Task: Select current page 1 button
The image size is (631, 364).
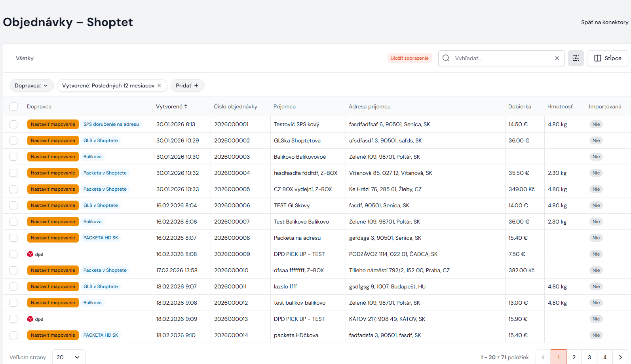Action: pyautogui.click(x=559, y=357)
